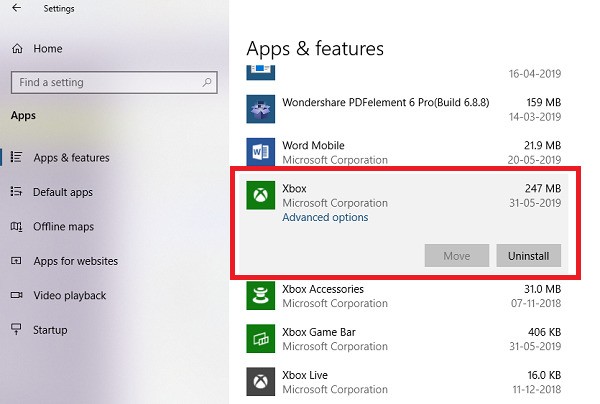Click the Video playback camera icon
This screenshot has width=600, height=404.
point(16,295)
